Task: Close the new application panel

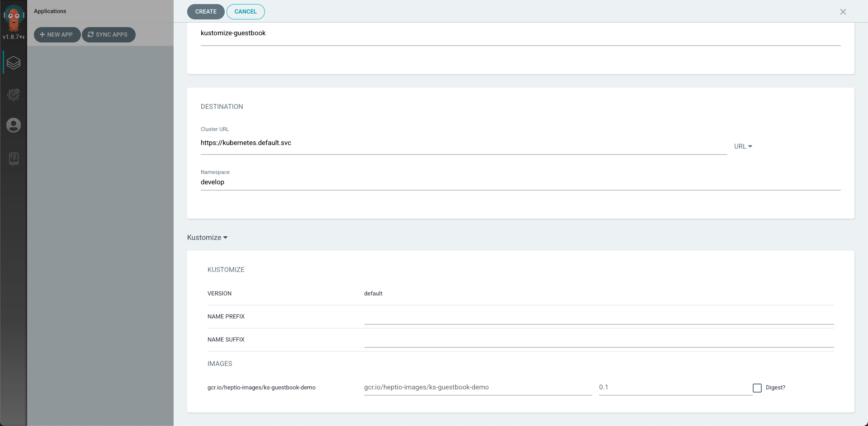Action: [x=843, y=12]
